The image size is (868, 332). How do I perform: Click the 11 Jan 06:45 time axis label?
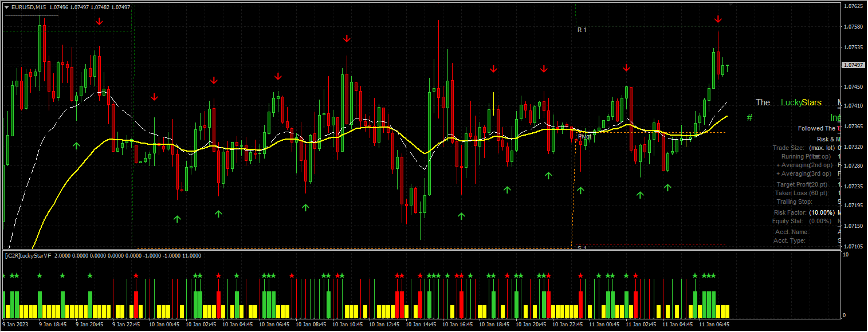pos(714,325)
